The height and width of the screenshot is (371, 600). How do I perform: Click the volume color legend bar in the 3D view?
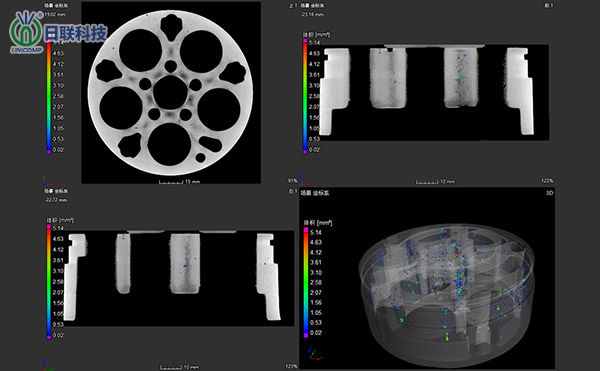[x=306, y=283]
